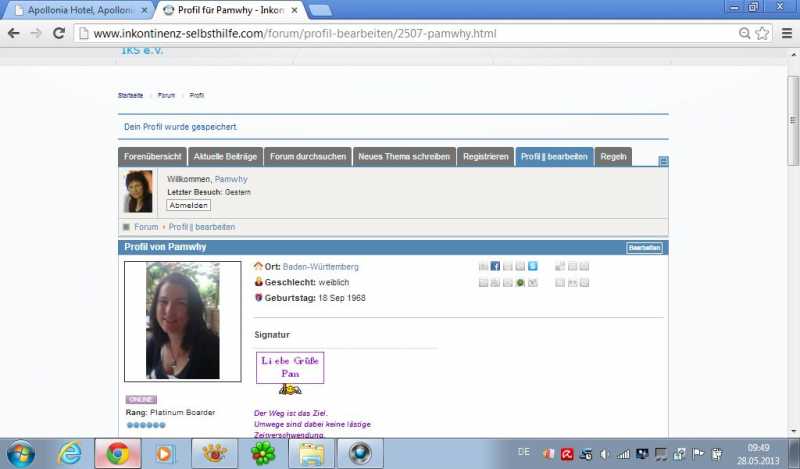This screenshot has width=800, height=469.
Task: Select the Aktuelle Beiträge tab
Action: [x=225, y=157]
